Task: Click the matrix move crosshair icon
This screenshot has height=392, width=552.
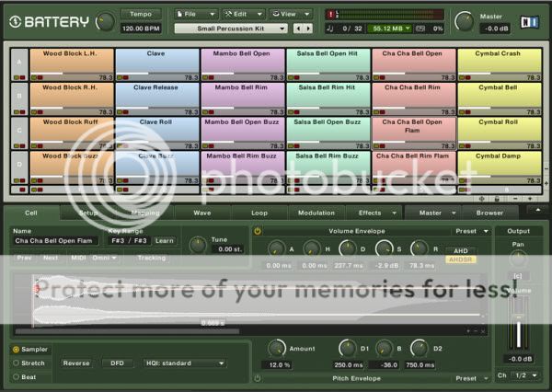Action: click(481, 199)
